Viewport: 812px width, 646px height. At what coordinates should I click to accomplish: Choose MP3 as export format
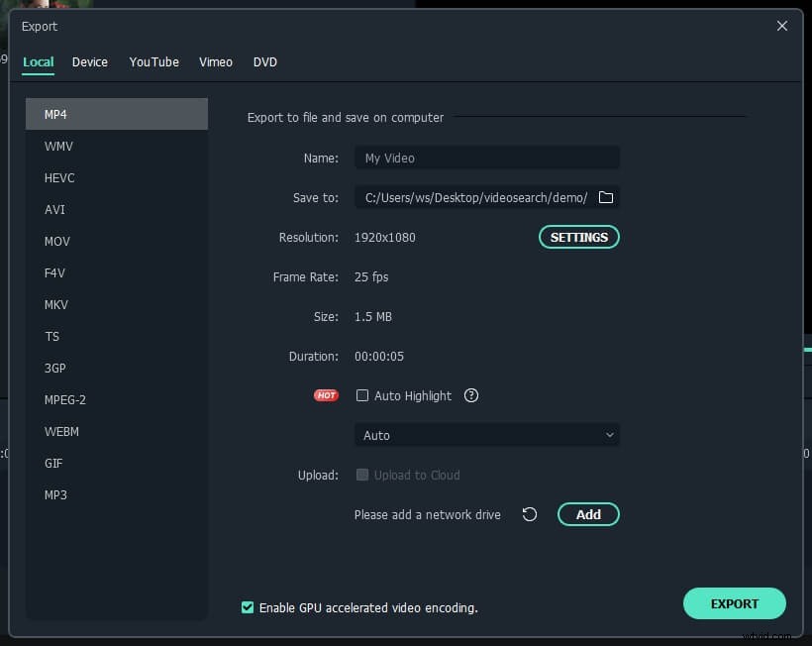pyautogui.click(x=55, y=494)
